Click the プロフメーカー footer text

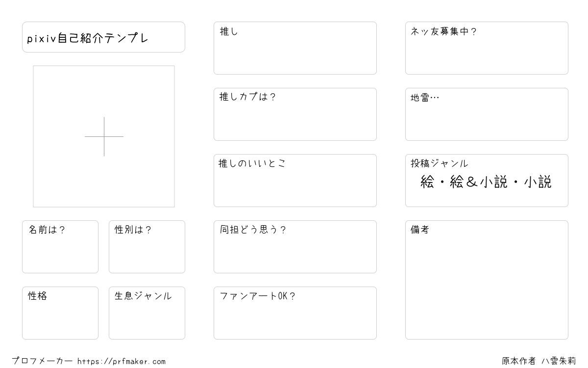(42, 362)
